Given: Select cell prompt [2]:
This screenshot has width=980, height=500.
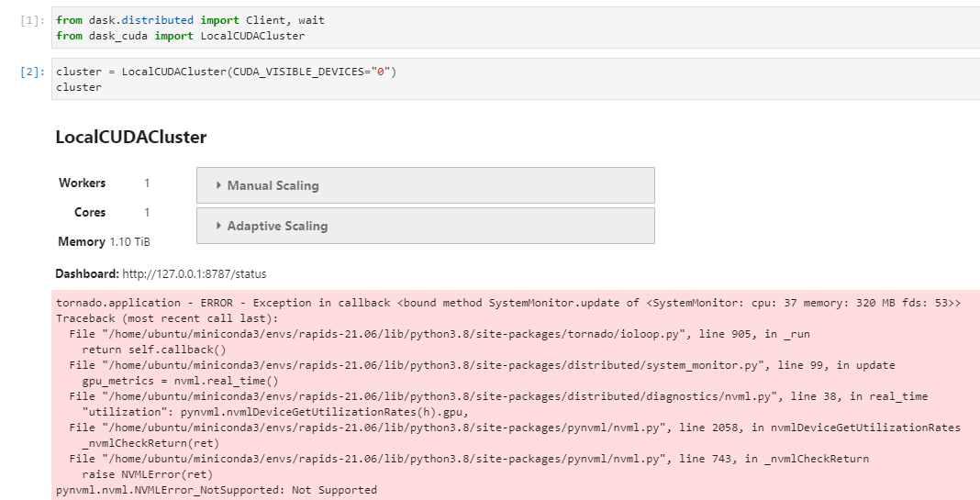Looking at the screenshot, I should point(32,72).
